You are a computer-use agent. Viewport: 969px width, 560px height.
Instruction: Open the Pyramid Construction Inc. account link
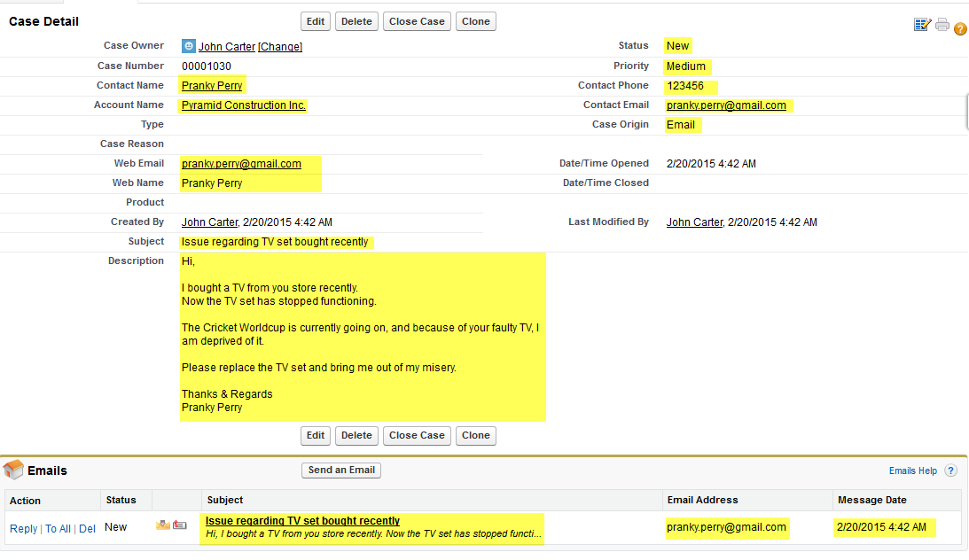(x=244, y=105)
